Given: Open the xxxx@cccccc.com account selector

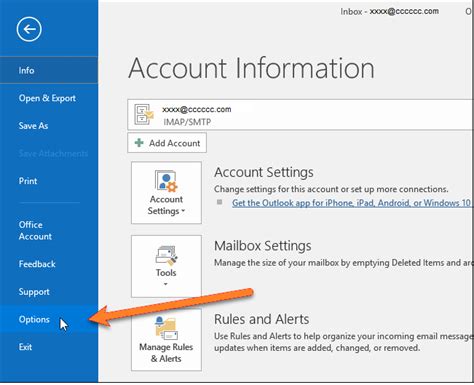Looking at the screenshot, I should 300,114.
